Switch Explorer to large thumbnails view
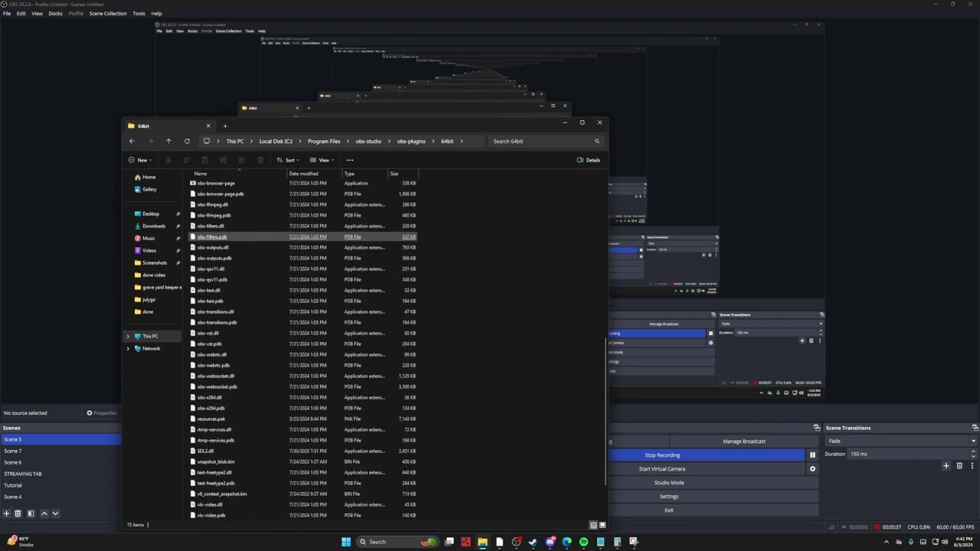This screenshot has height=551, width=980. 603,525
